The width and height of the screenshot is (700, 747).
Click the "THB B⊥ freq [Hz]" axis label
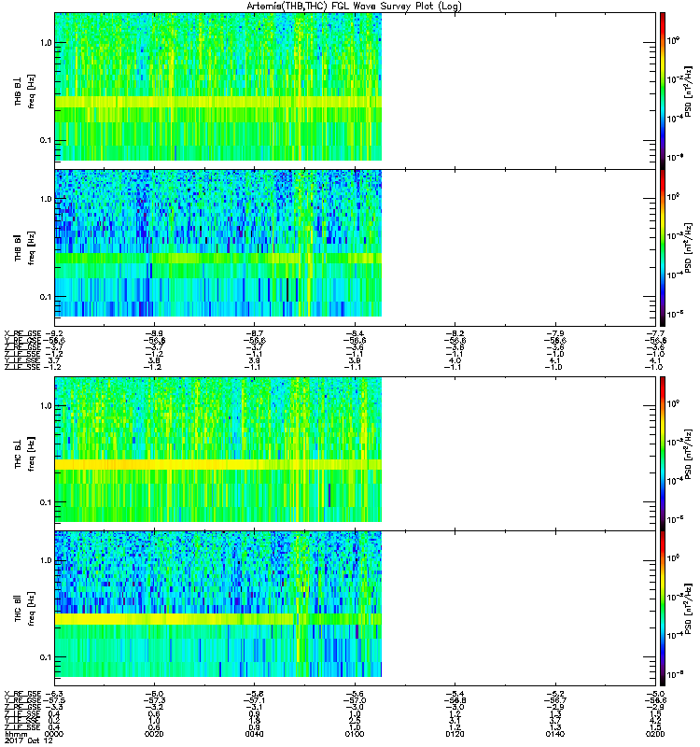24,92
